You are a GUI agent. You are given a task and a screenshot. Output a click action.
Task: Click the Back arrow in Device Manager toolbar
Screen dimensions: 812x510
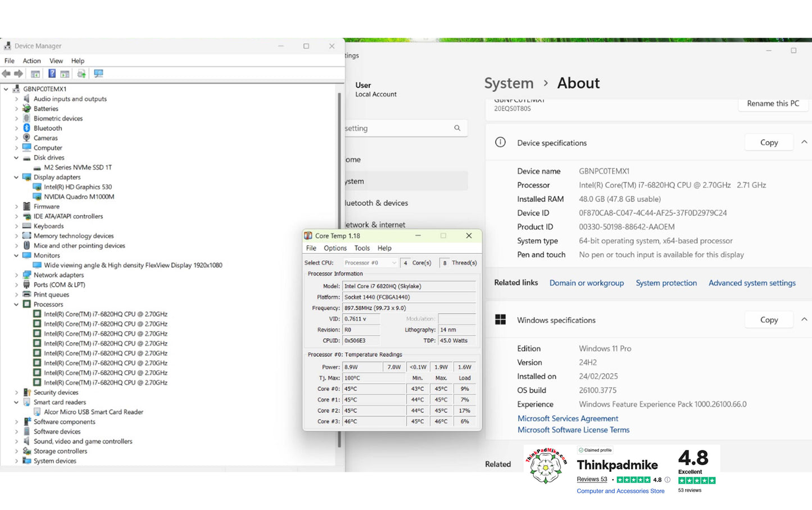pos(6,74)
